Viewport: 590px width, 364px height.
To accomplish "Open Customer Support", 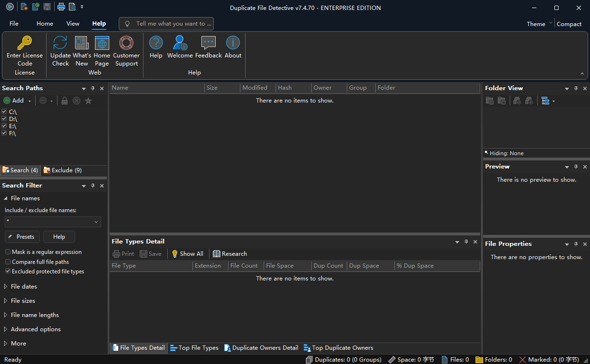I will (126, 51).
